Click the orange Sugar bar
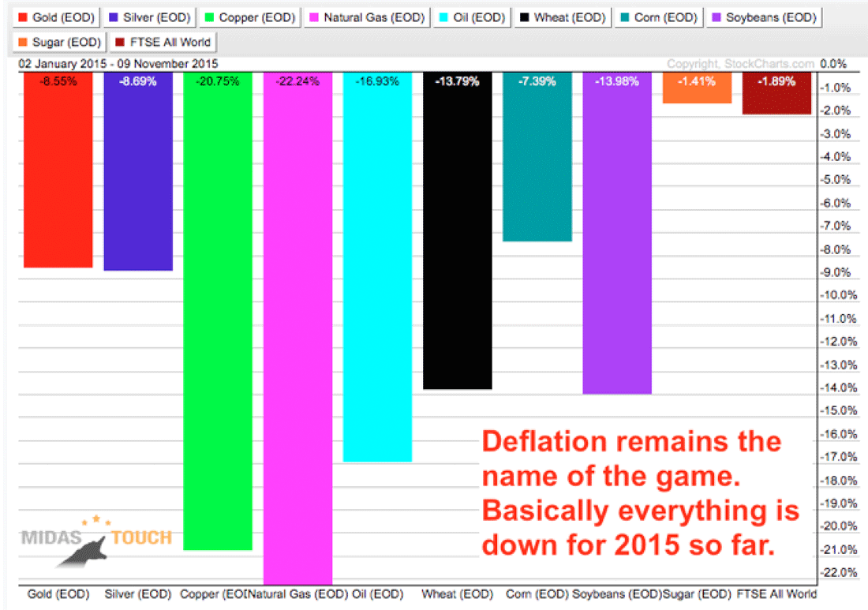This screenshot has height=610, width=868. click(x=697, y=88)
